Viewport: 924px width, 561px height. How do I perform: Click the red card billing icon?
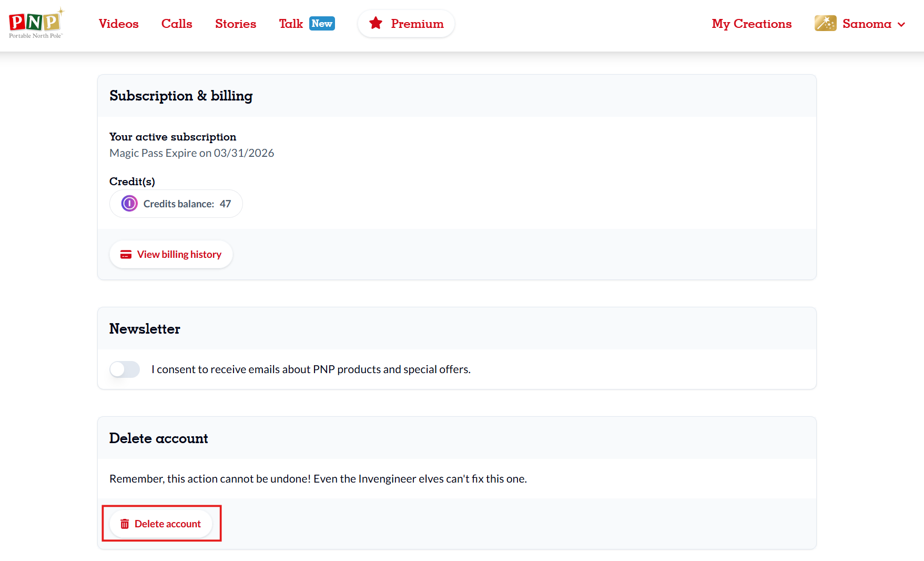point(126,255)
